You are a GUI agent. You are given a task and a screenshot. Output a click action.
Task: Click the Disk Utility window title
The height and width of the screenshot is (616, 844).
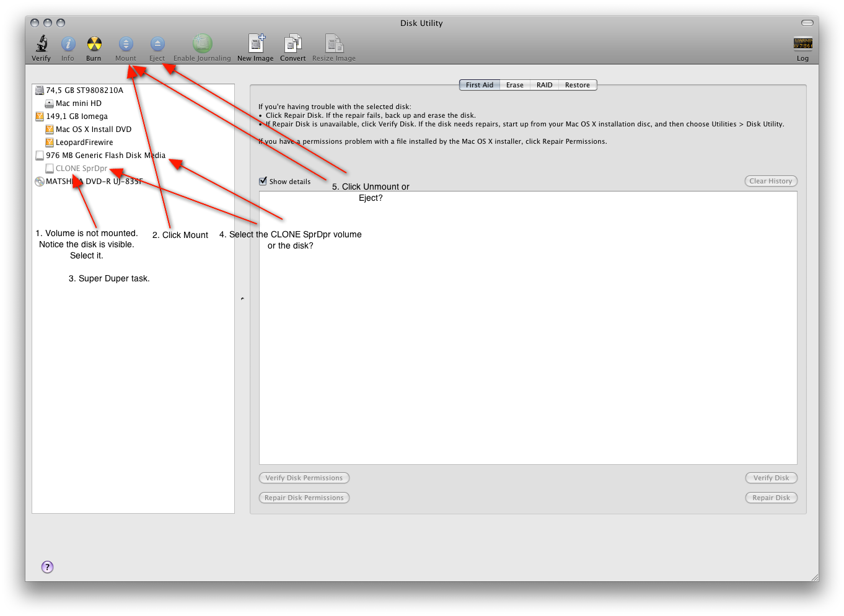421,23
